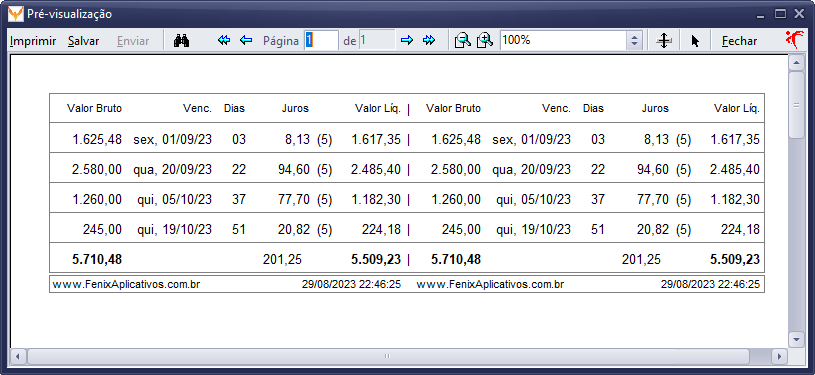Click the red figure logo icon
The image size is (815, 375).
[x=795, y=40]
